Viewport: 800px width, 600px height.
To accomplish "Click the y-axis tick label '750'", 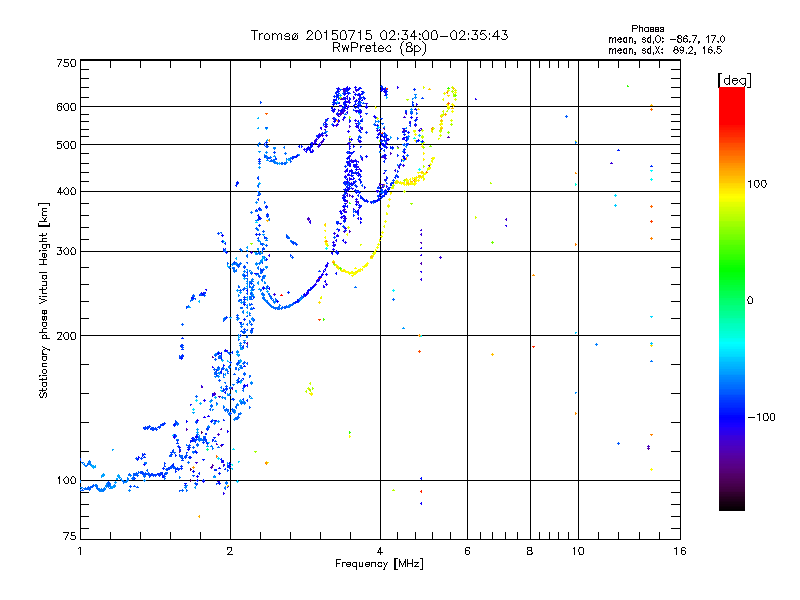I will 66,63.
